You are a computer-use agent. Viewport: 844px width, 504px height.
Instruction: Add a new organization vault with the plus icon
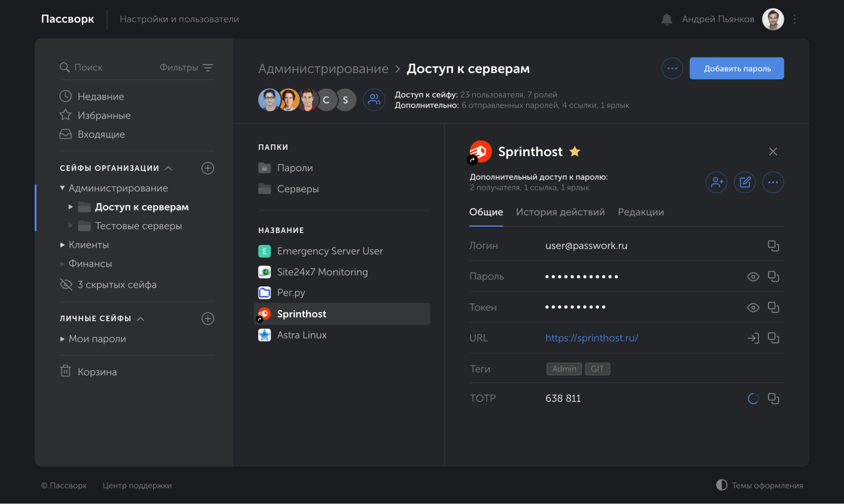pyautogui.click(x=207, y=168)
